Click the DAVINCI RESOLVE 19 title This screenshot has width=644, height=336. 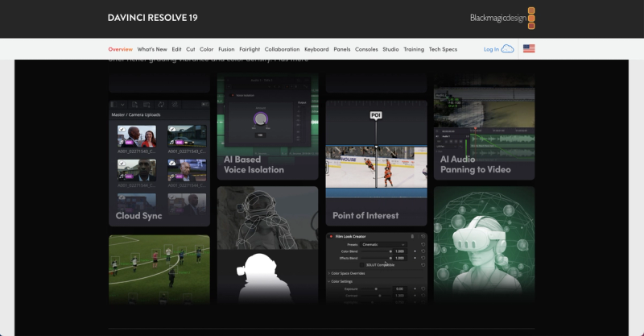point(152,18)
